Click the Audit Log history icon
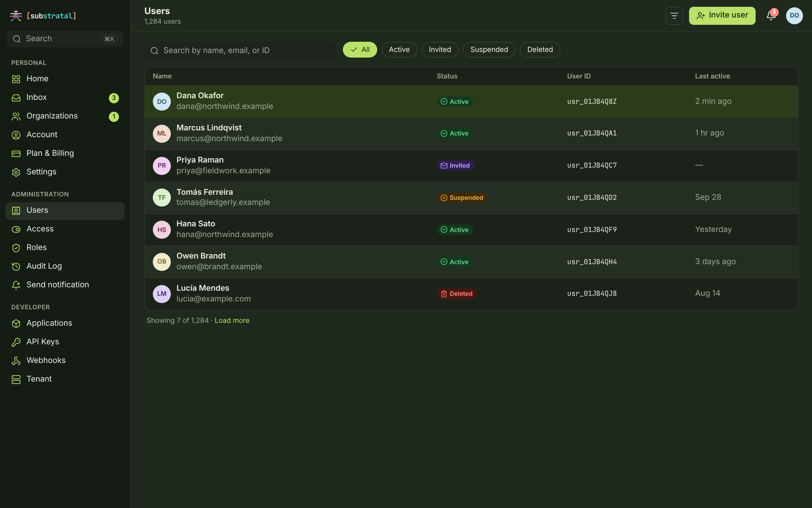This screenshot has width=812, height=508. [16, 266]
